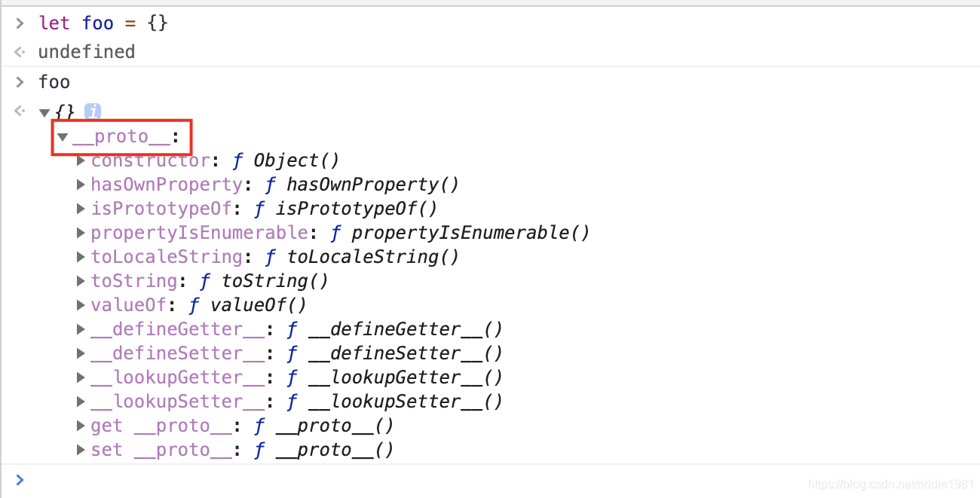The width and height of the screenshot is (980, 498).
Task: Click the 'f toLocaleString()' function value
Action: [362, 257]
